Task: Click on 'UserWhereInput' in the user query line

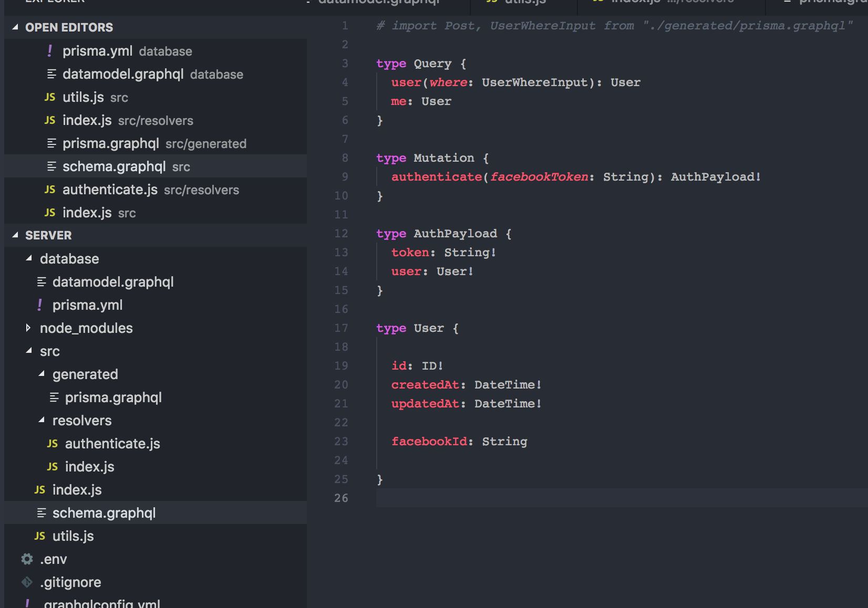Action: pyautogui.click(x=534, y=82)
